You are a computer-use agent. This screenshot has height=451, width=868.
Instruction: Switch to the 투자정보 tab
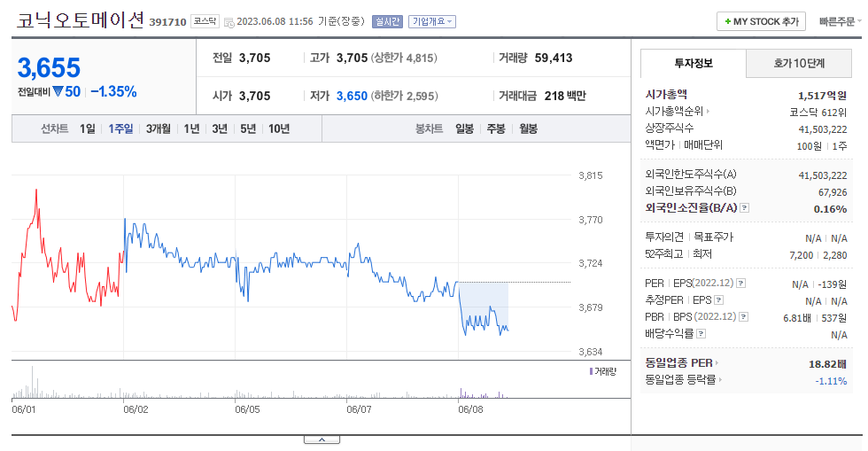(693, 63)
